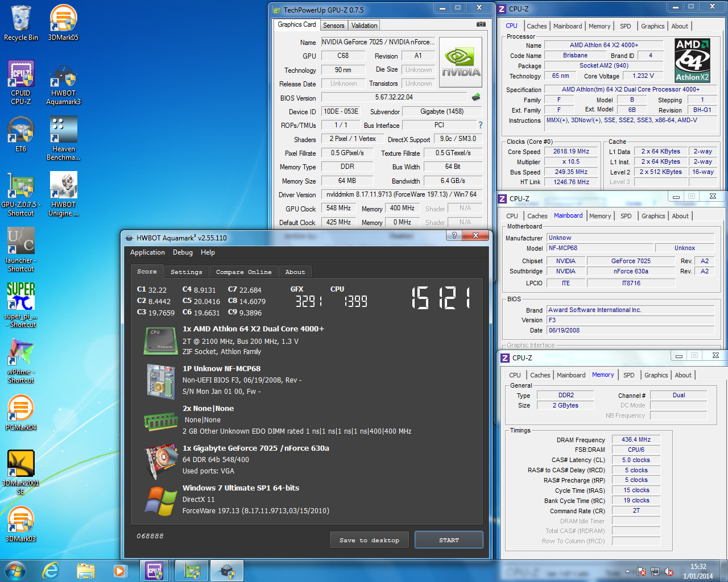Switch to Compare Online tab in Aquamark

(243, 272)
